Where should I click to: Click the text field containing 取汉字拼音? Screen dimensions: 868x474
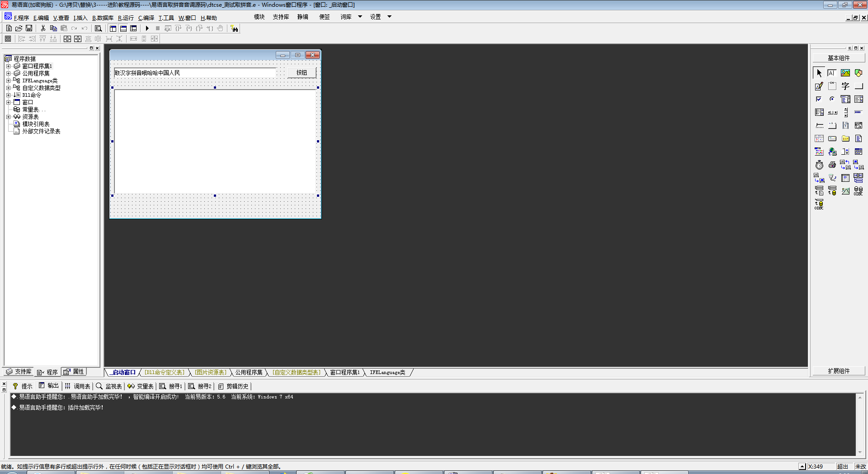coord(194,73)
